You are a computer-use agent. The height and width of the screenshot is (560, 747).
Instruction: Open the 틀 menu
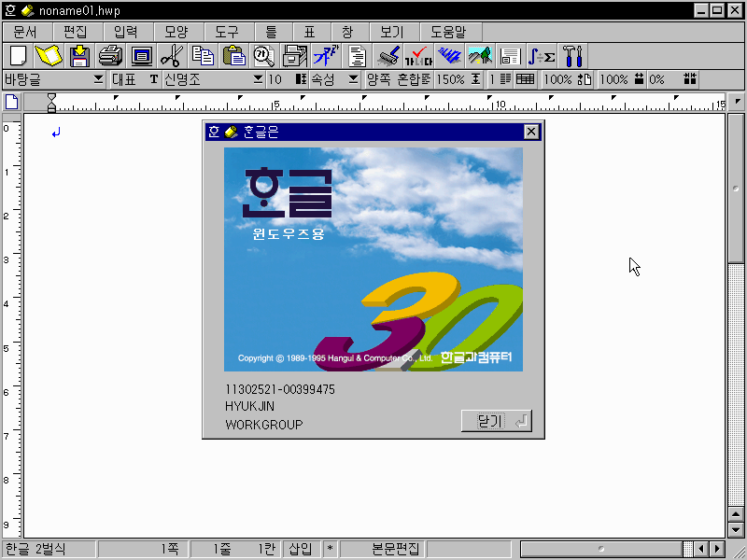click(x=271, y=32)
